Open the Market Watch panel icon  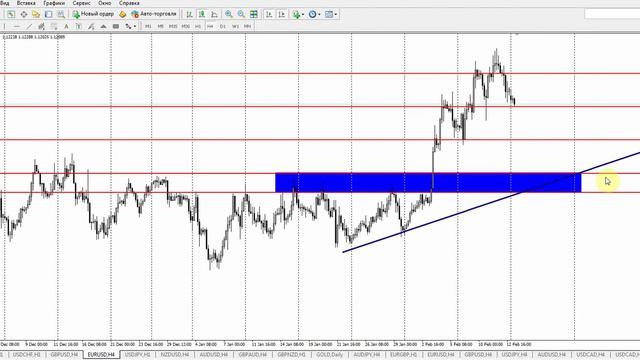pos(11,14)
